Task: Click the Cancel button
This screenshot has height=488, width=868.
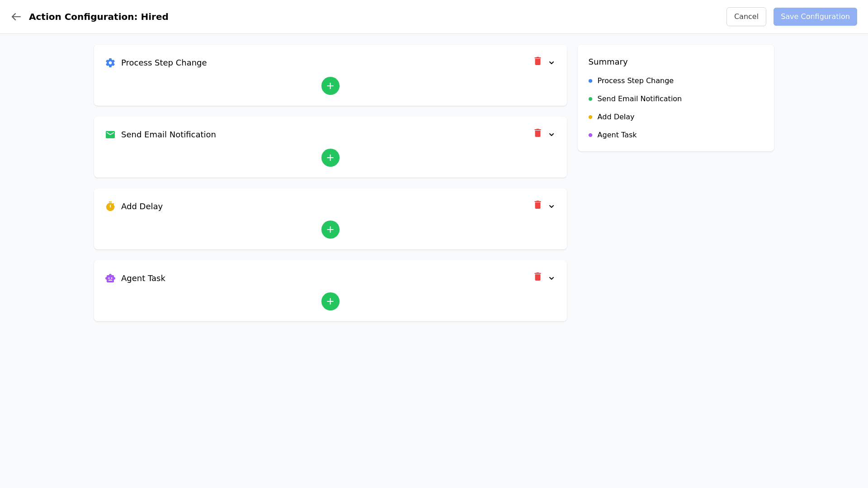Action: pyautogui.click(x=746, y=17)
